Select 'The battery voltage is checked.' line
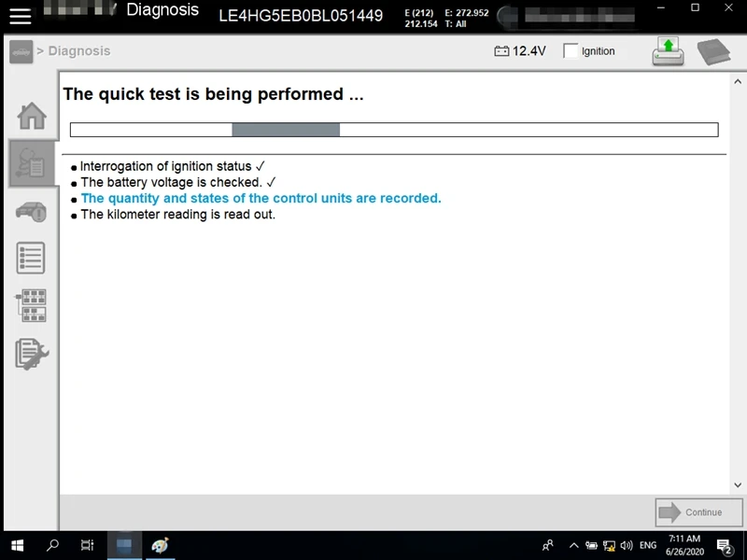The height and width of the screenshot is (560, 747). point(174,182)
